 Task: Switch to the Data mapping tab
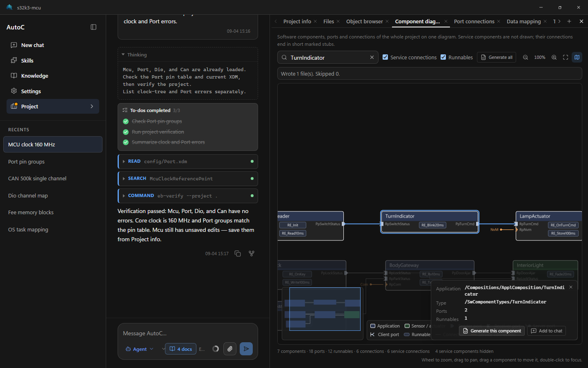click(x=523, y=21)
